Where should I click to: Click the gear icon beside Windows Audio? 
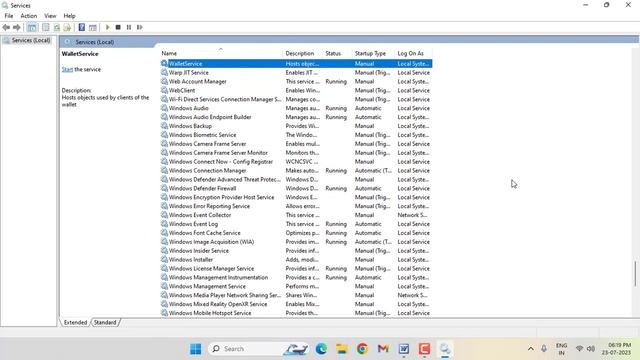click(x=164, y=108)
